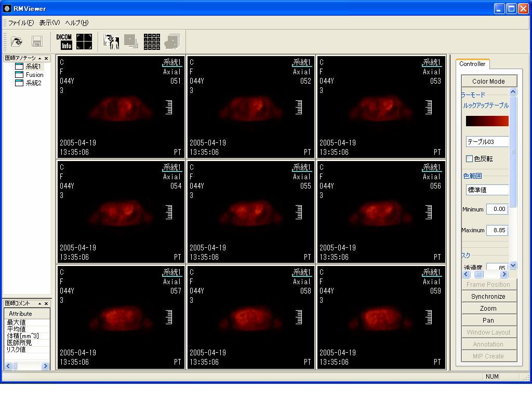Click the Controller panel horizontal scroll right arrow
The width and height of the screenshot is (532, 399).
pos(504,274)
